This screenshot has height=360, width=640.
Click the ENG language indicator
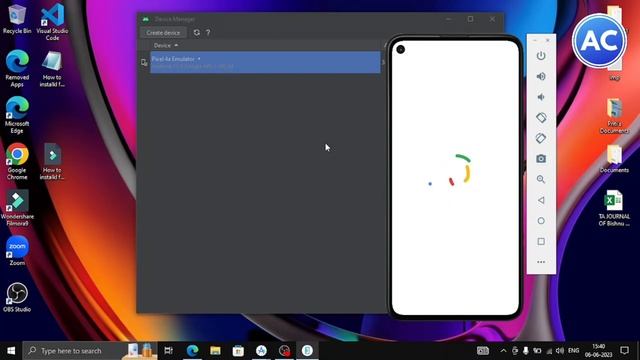573,351
